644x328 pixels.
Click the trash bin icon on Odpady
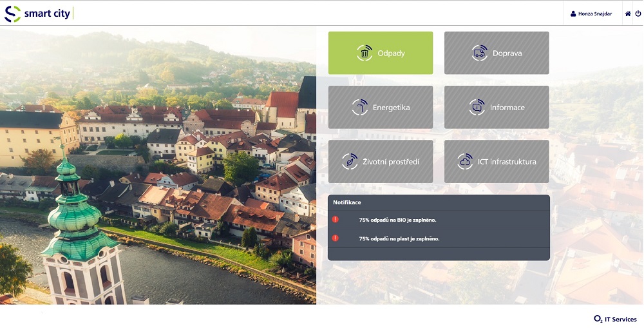tap(365, 53)
